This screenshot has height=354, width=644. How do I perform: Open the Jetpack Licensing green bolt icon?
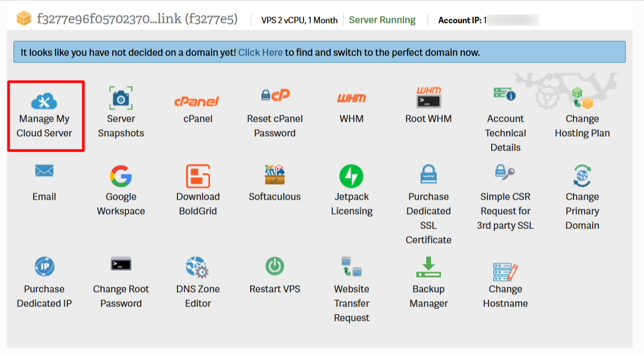352,176
